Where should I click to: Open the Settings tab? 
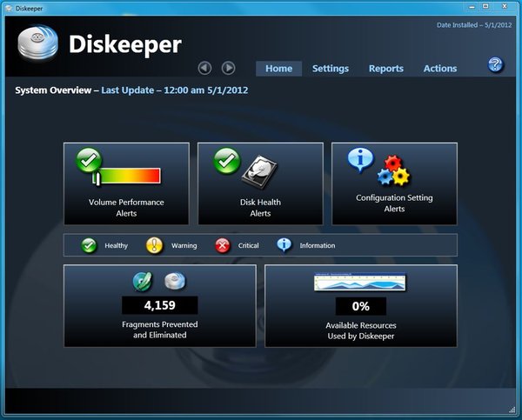(x=331, y=69)
